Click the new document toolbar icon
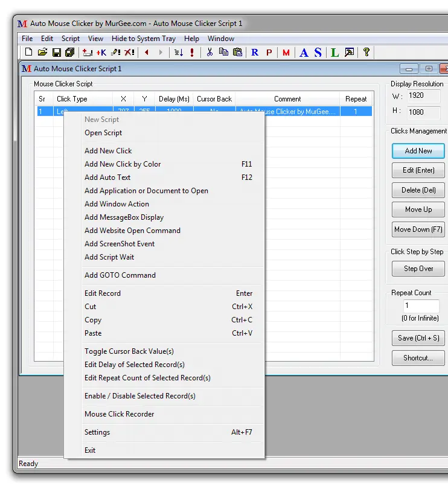The image size is (448, 489). [28, 53]
